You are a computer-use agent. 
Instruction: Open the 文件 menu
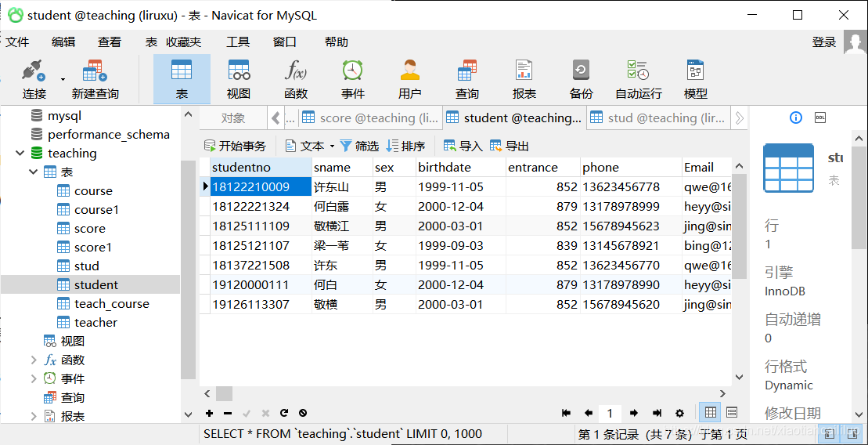point(17,42)
